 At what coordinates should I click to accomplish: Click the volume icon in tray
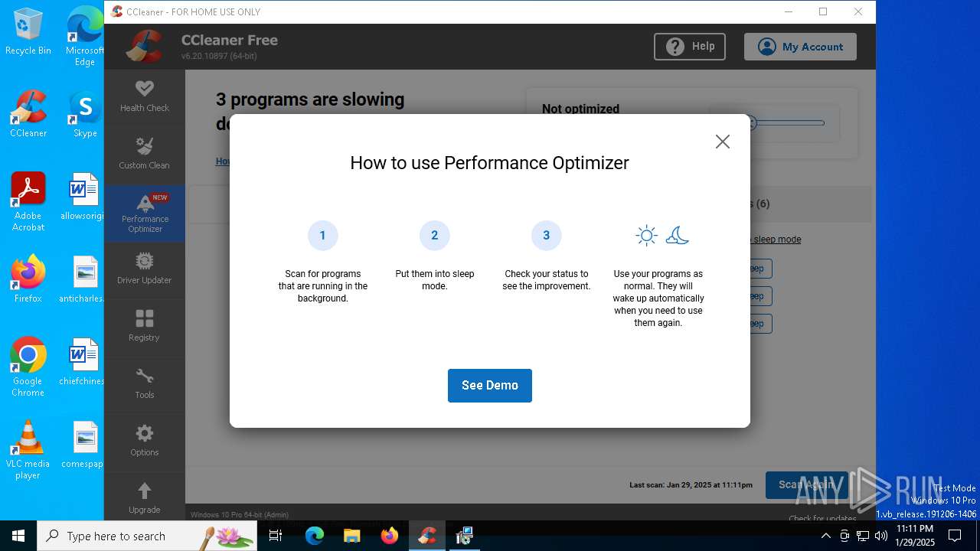881,536
